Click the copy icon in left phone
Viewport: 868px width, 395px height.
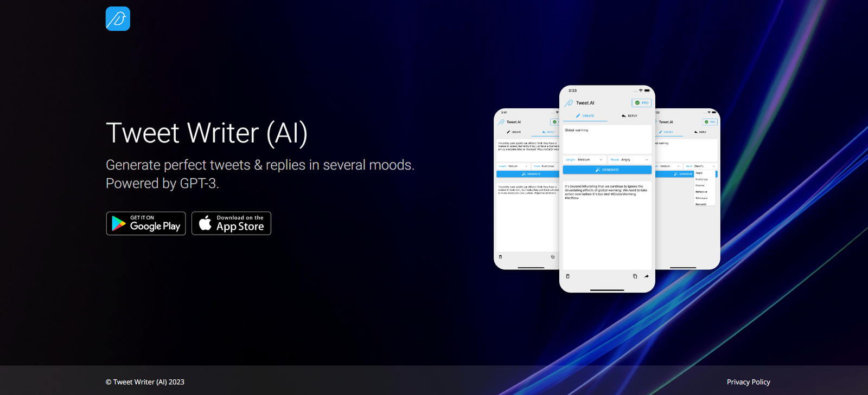click(x=553, y=257)
